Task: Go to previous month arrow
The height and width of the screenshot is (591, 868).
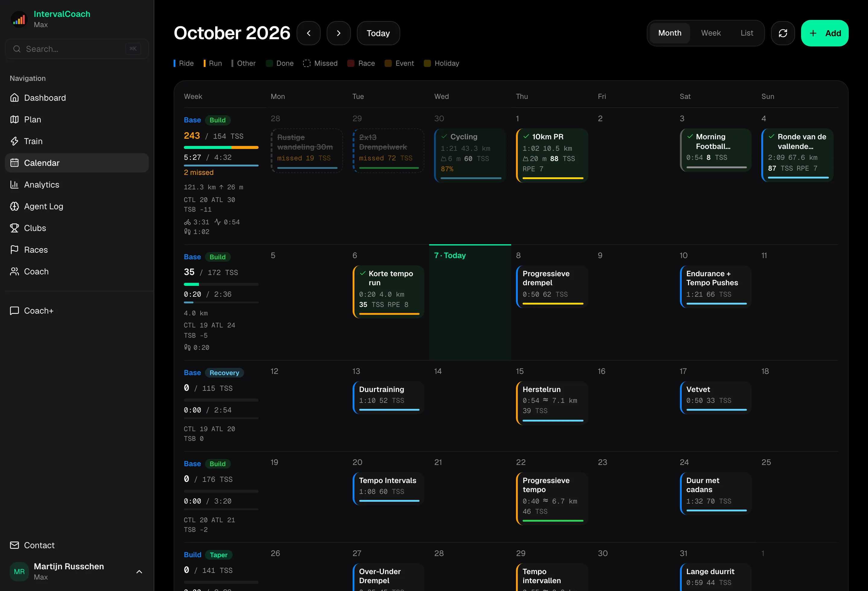Action: tap(309, 33)
